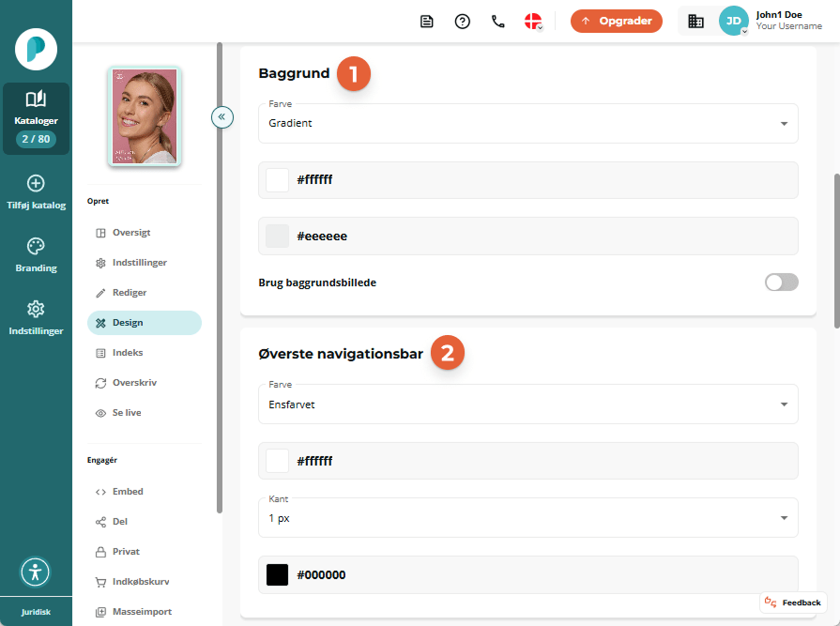Open the Juridisk link

coord(36,612)
